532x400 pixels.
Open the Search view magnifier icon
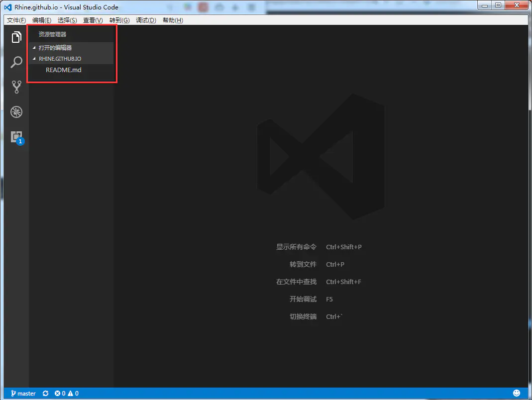point(16,62)
